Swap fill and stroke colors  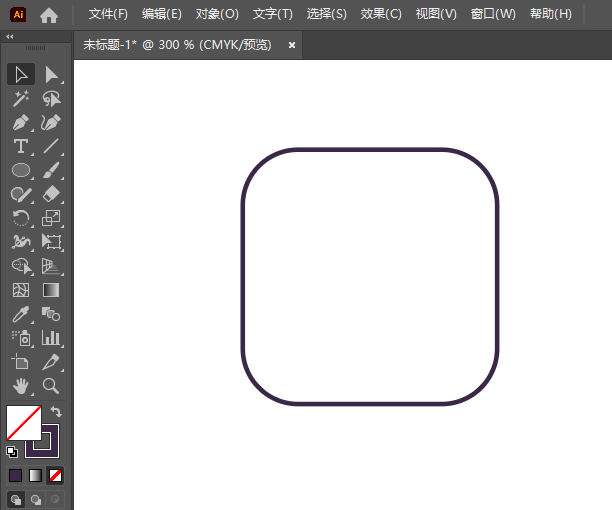tap(57, 411)
